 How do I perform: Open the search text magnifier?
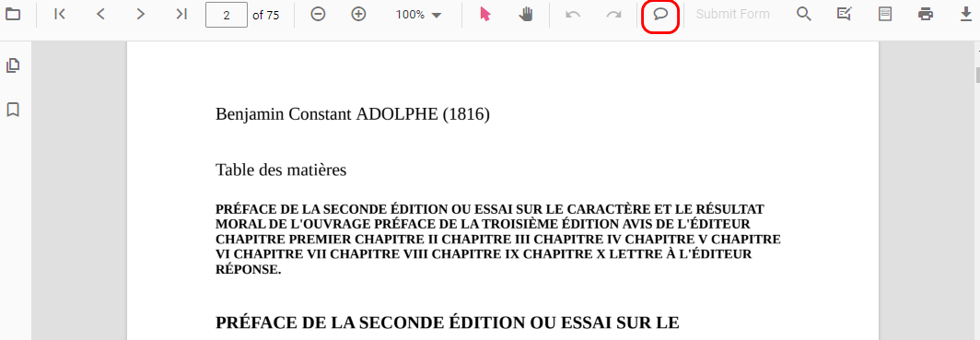(804, 14)
